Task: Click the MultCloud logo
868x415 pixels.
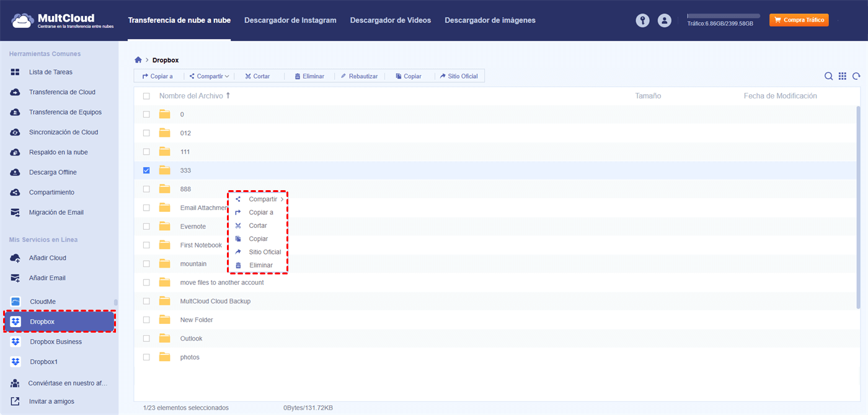Action: 62,20
